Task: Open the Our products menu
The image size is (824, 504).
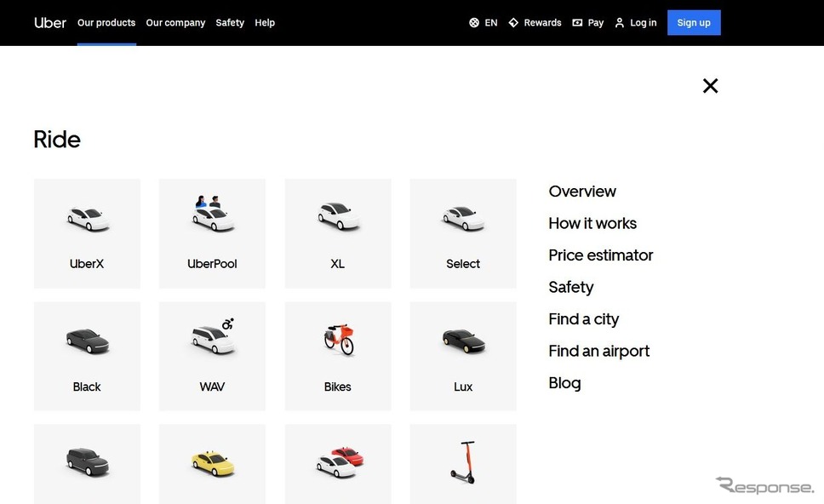Action: 106,23
